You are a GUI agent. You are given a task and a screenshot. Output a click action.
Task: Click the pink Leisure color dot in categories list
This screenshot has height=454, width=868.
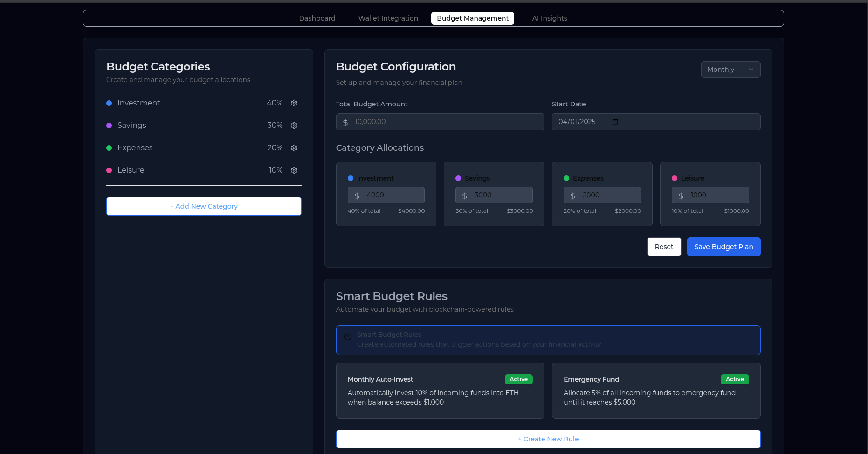[109, 170]
